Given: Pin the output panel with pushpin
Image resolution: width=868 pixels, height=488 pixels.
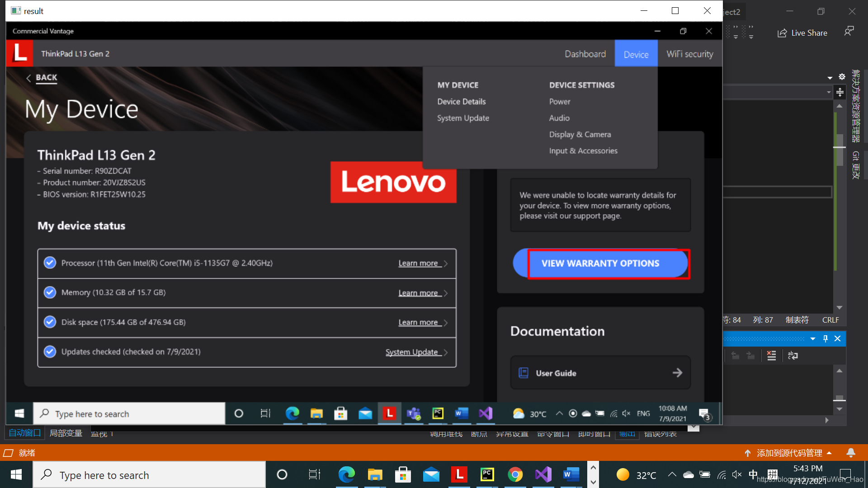Looking at the screenshot, I should (x=826, y=338).
